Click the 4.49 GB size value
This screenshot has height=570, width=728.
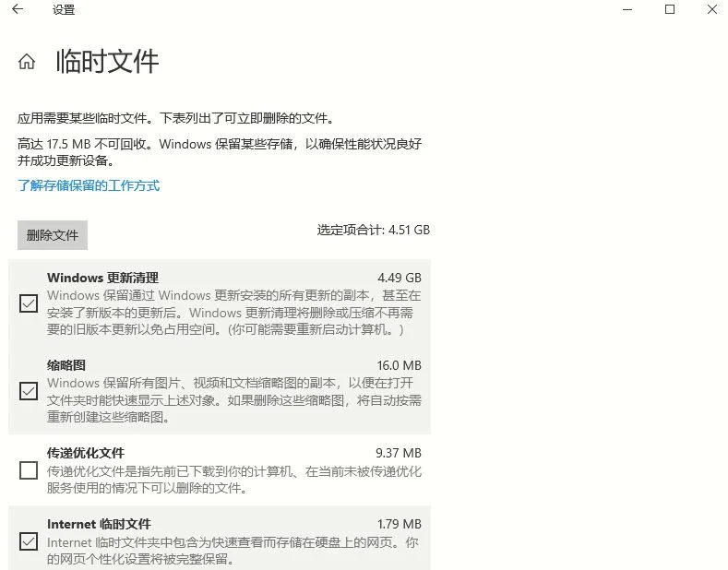pyautogui.click(x=400, y=278)
